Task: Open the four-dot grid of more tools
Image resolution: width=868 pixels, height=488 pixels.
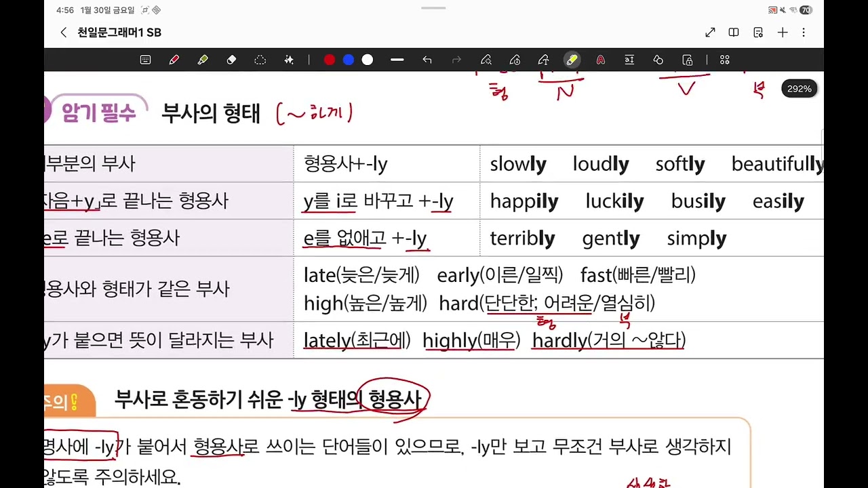Action: (724, 60)
